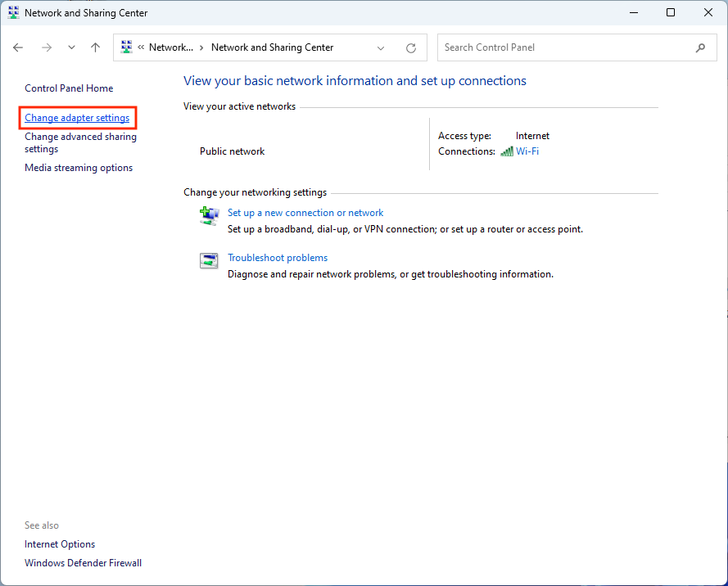Viewport: 728px width, 586px height.
Task: Open Change adapter settings
Action: [77, 118]
